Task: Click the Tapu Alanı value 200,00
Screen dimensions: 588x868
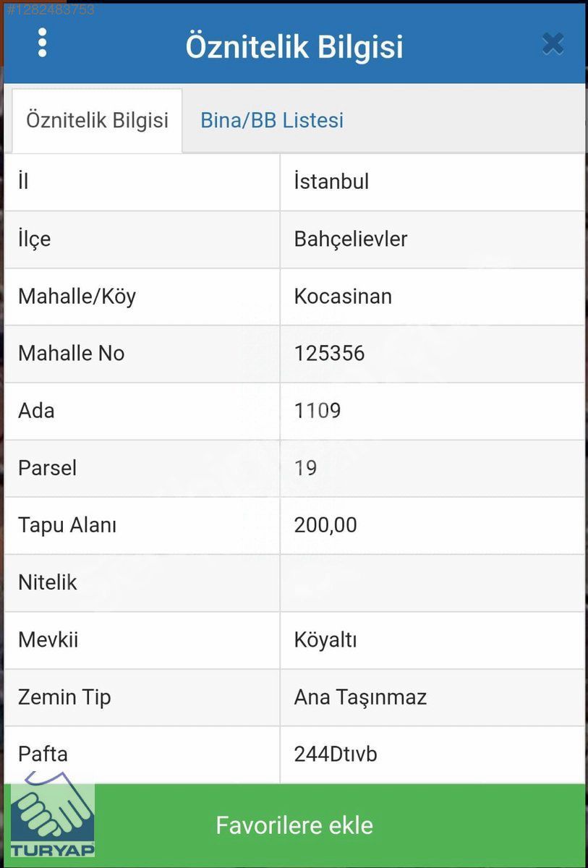Action: 325,525
